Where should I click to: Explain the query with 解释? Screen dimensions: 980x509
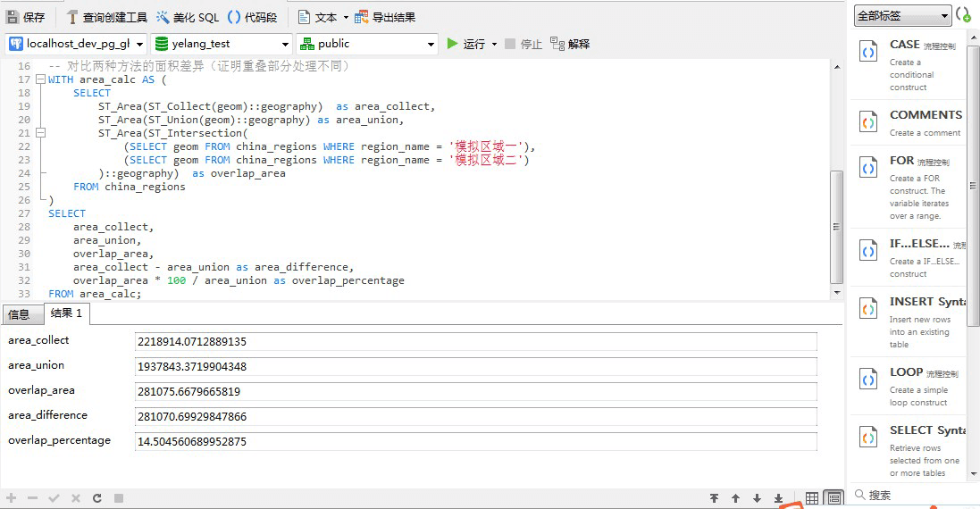point(570,44)
